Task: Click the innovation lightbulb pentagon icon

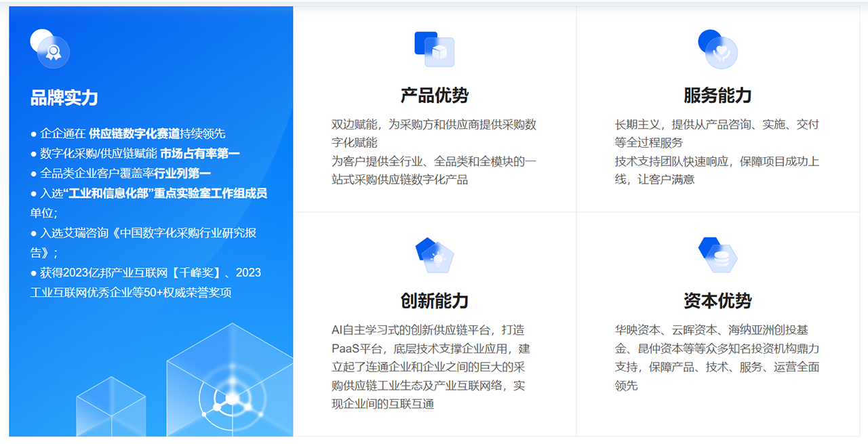Action: 435,255
